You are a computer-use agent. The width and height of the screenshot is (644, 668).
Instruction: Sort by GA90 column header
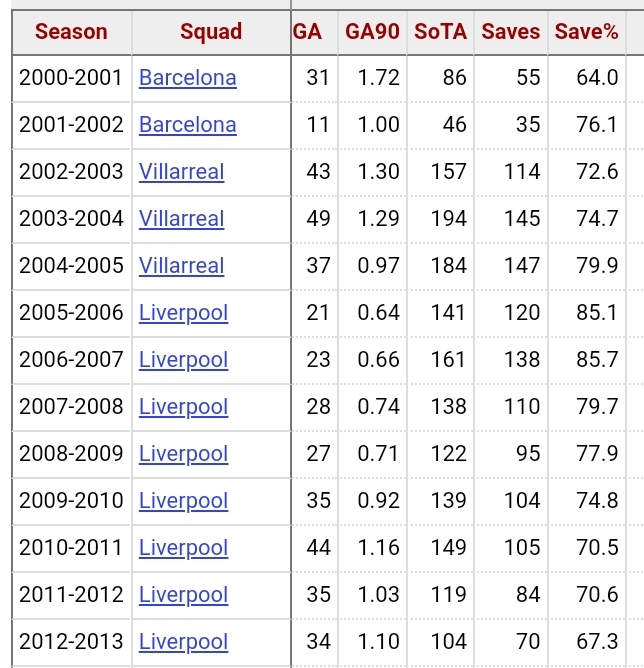point(372,32)
